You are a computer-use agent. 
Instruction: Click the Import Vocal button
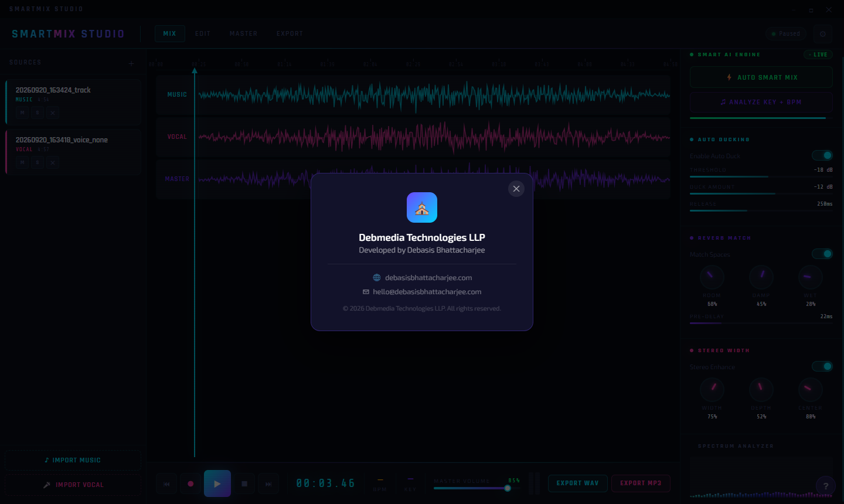point(73,485)
